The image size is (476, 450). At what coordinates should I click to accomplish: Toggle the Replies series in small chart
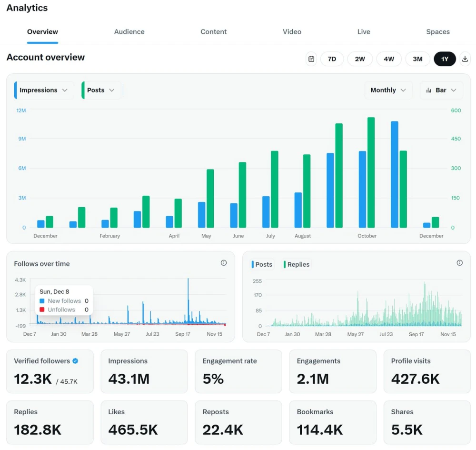click(x=297, y=264)
